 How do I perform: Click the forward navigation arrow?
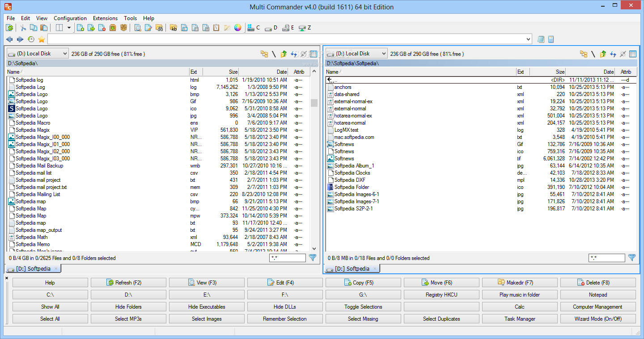pyautogui.click(x=20, y=39)
